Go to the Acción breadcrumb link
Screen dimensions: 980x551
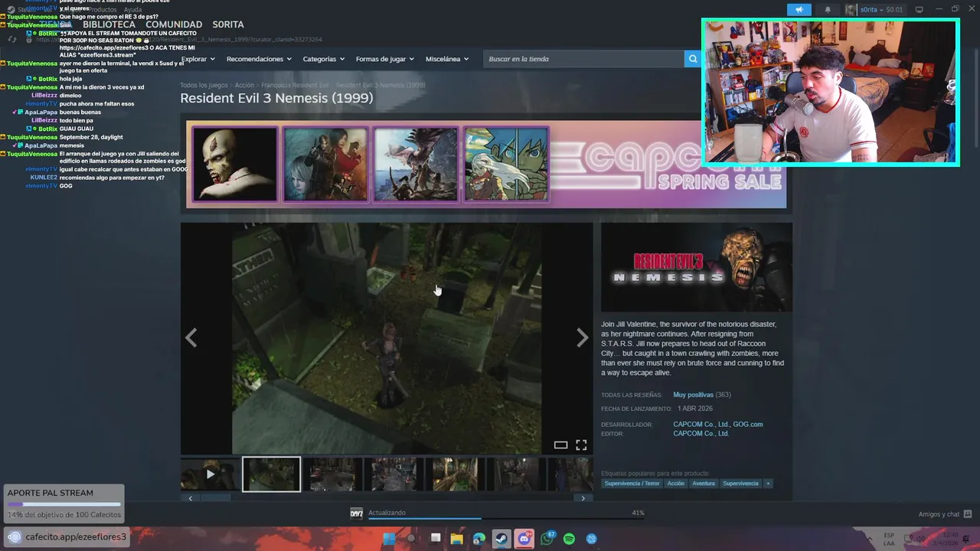pos(244,85)
